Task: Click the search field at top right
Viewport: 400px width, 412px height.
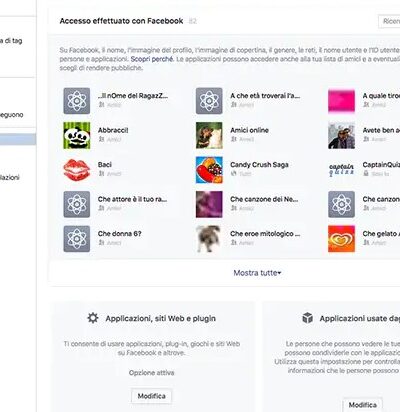Action: [389, 21]
